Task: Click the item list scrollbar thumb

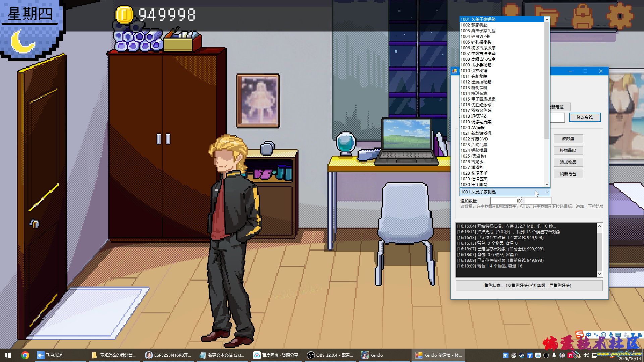Action: [547, 80]
